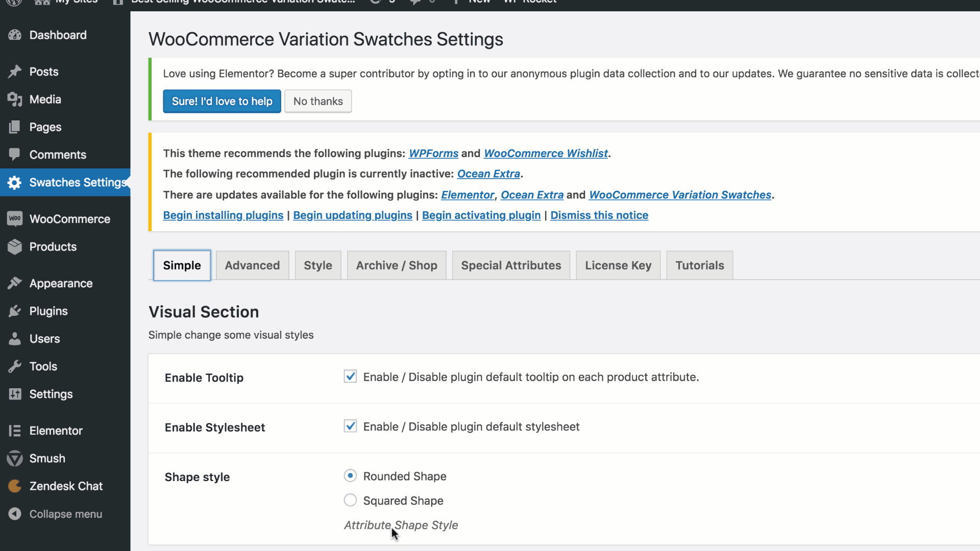Click the Appearance paintbrush icon
This screenshot has width=980, height=551.
coord(15,283)
